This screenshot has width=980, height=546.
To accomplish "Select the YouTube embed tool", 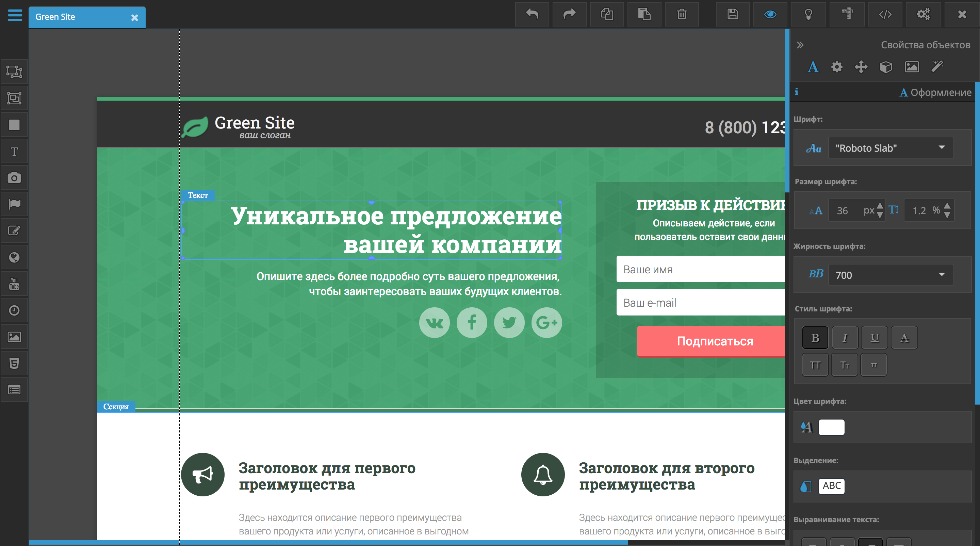I will 14,283.
